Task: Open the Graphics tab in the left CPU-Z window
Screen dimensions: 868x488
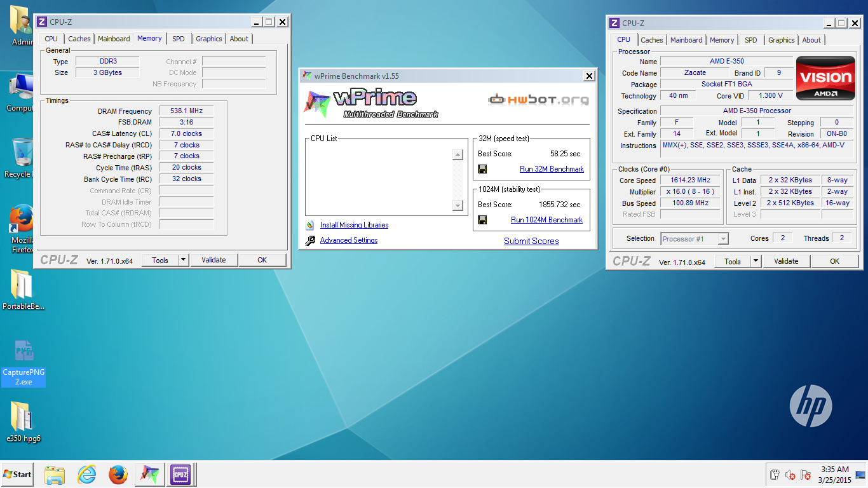Action: coord(209,39)
